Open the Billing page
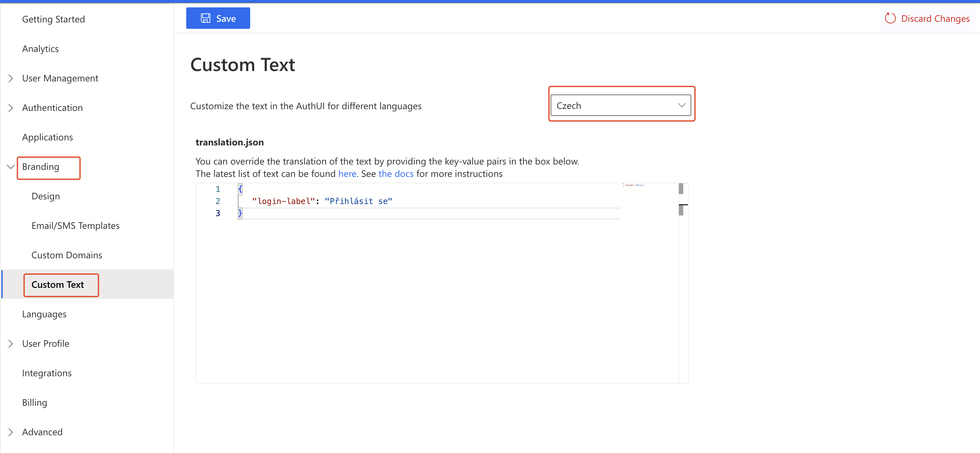Viewport: 980px width, 453px height. 34,403
